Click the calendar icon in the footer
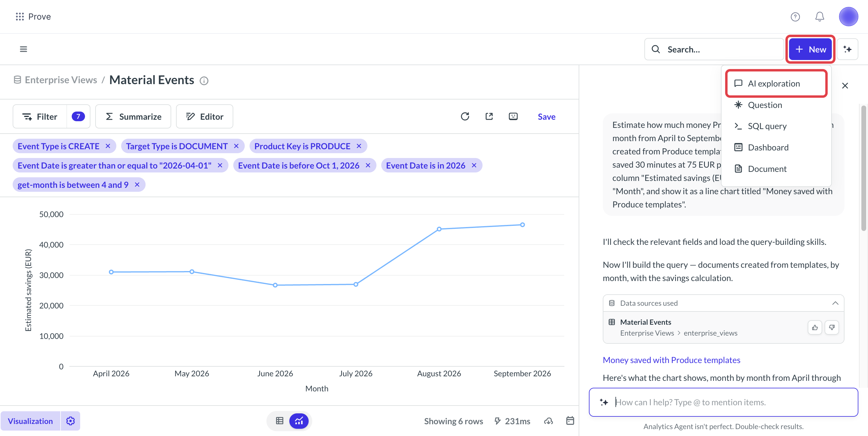 [x=570, y=421]
